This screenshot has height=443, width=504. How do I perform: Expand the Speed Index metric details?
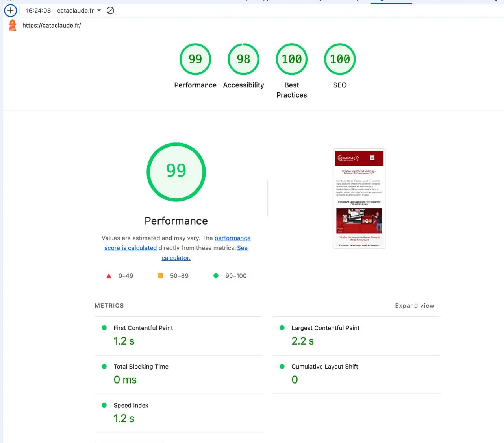click(x=131, y=405)
